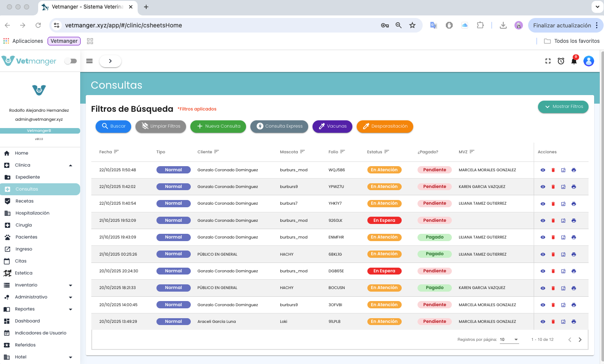View consultation folio 9260LK with eye icon
604x364 pixels.
pyautogui.click(x=543, y=221)
